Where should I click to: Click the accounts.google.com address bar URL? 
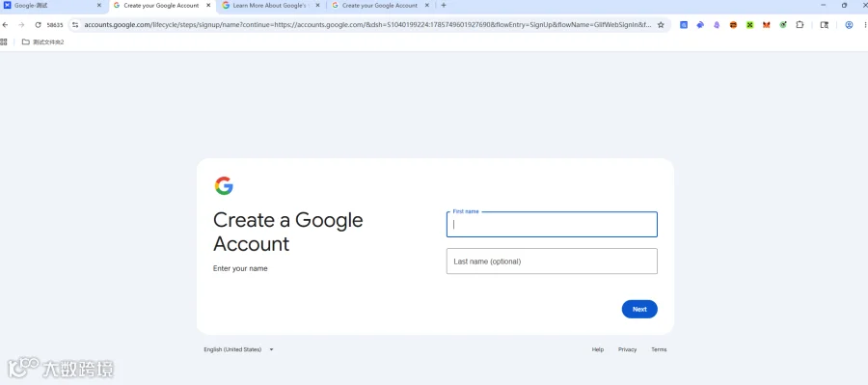pos(367,25)
